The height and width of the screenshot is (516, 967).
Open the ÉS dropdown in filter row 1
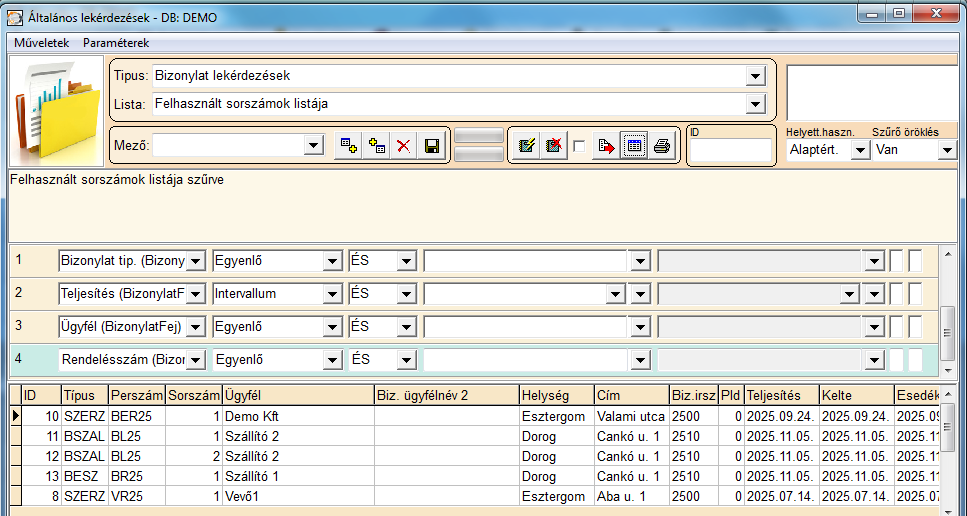[406, 261]
